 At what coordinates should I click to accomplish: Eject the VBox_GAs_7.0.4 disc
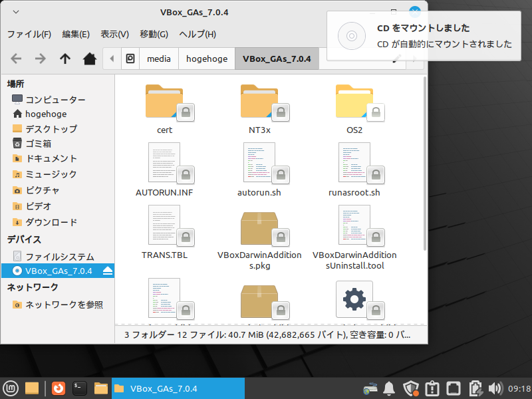tap(108, 271)
